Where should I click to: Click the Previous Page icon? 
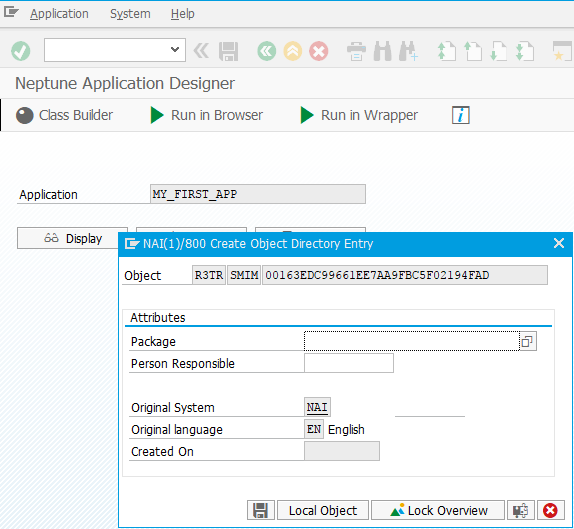(473, 51)
